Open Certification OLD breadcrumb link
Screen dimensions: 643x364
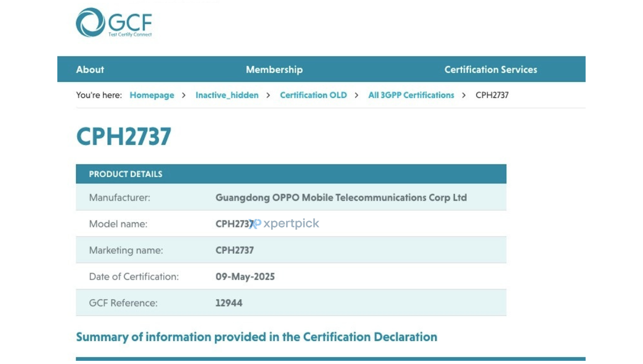313,95
